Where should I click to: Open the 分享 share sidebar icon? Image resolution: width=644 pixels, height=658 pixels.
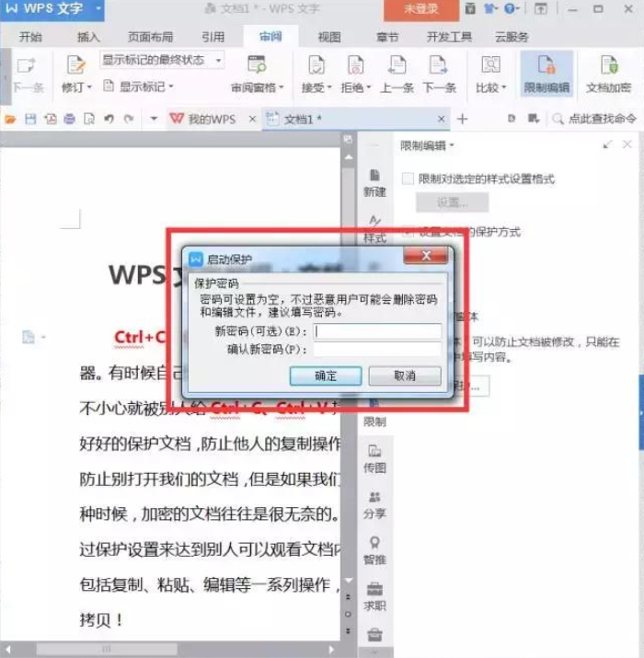(374, 505)
